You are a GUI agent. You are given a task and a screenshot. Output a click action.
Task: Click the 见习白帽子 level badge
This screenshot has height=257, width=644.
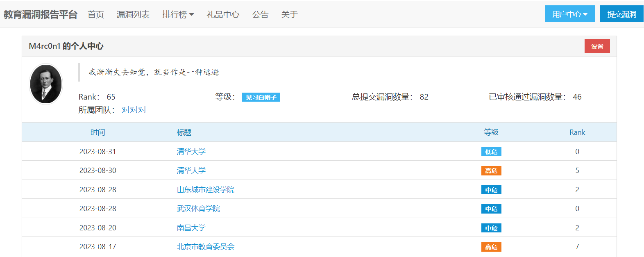click(x=261, y=97)
